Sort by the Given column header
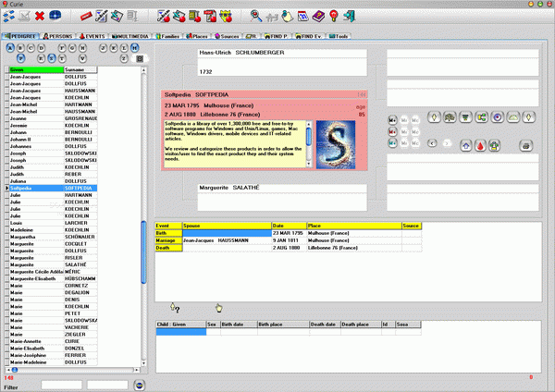The image size is (555, 392). (36, 69)
